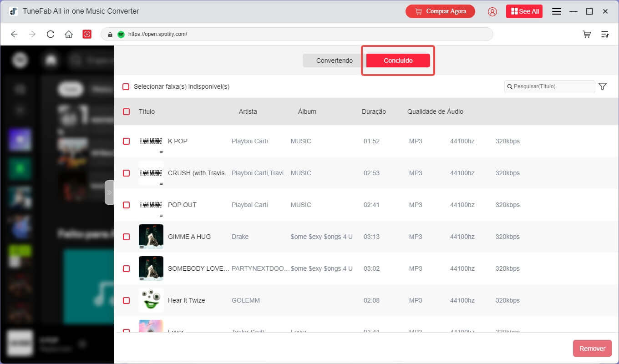Switch to the Concluído tab
This screenshot has height=364, width=619.
tap(398, 61)
